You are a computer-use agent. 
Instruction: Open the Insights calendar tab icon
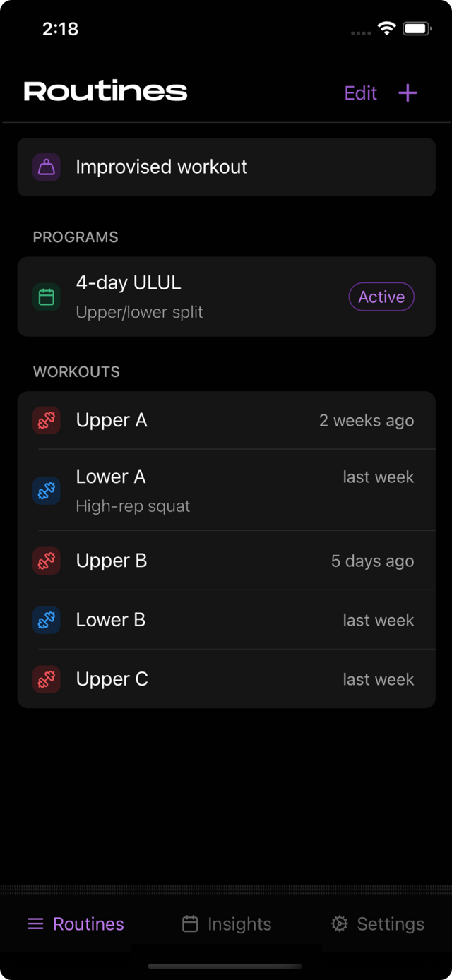(190, 923)
